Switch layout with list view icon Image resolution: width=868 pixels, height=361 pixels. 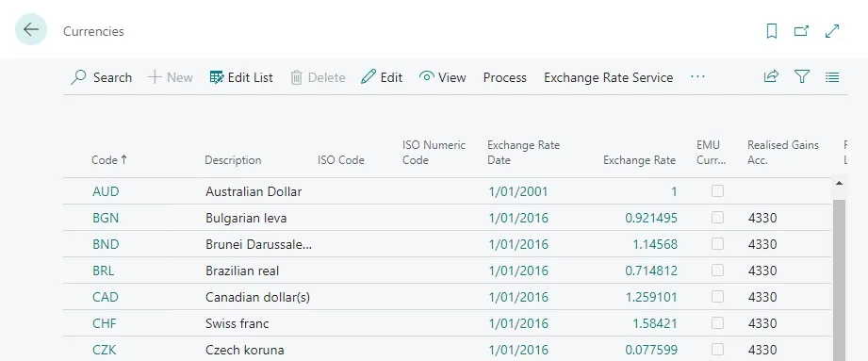[832, 77]
